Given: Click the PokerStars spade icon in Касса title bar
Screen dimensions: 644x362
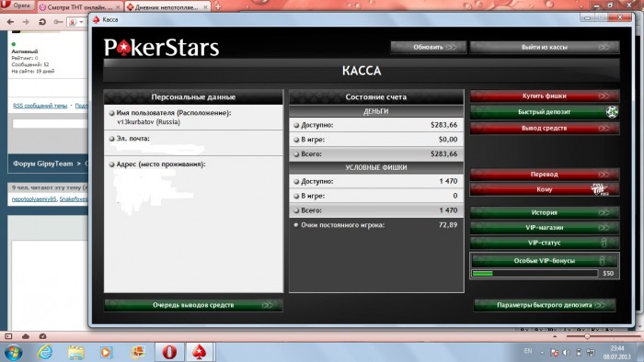Looking at the screenshot, I should tap(96, 19).
